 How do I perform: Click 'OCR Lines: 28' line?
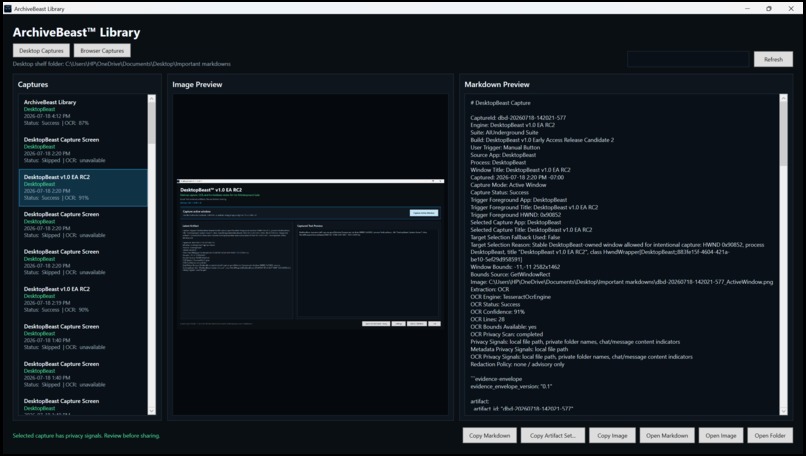pyautogui.click(x=487, y=319)
